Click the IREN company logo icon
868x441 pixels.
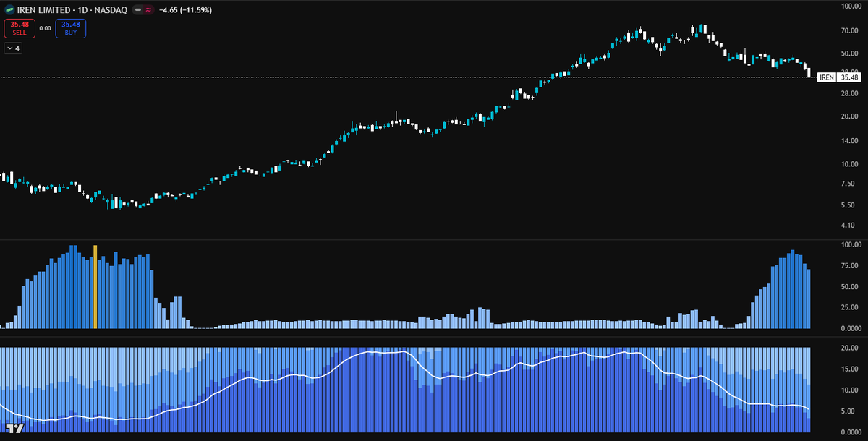click(x=10, y=11)
